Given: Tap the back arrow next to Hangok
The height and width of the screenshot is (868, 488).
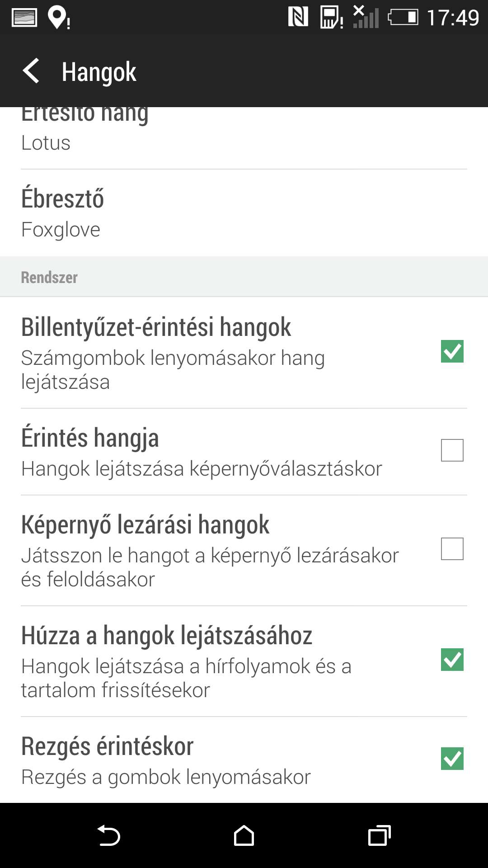Looking at the screenshot, I should 31,71.
